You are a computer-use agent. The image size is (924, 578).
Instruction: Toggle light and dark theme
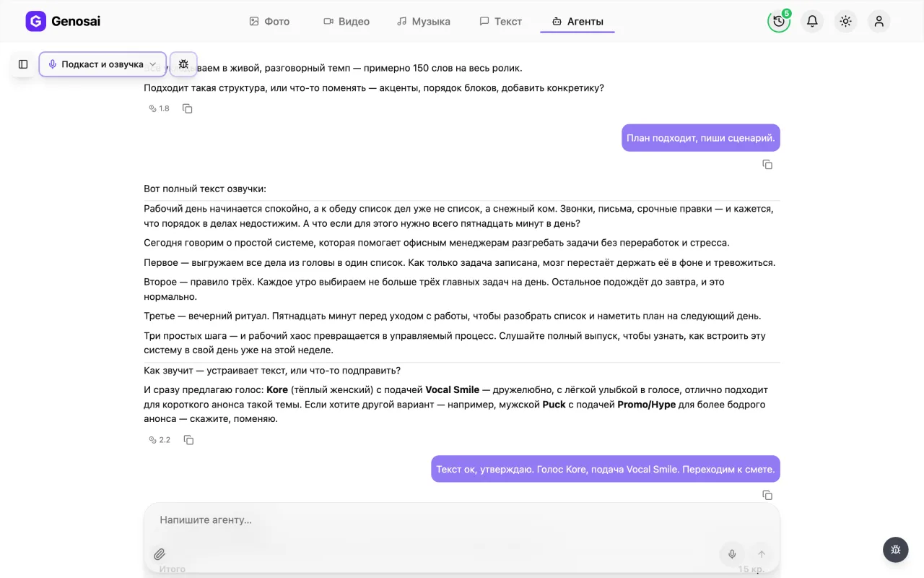pyautogui.click(x=845, y=21)
